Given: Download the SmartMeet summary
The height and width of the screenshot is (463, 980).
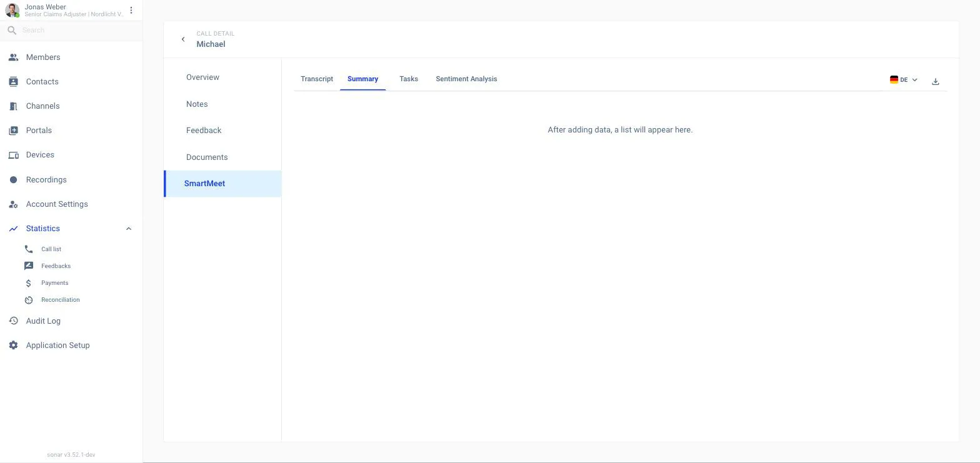Looking at the screenshot, I should click(x=936, y=81).
